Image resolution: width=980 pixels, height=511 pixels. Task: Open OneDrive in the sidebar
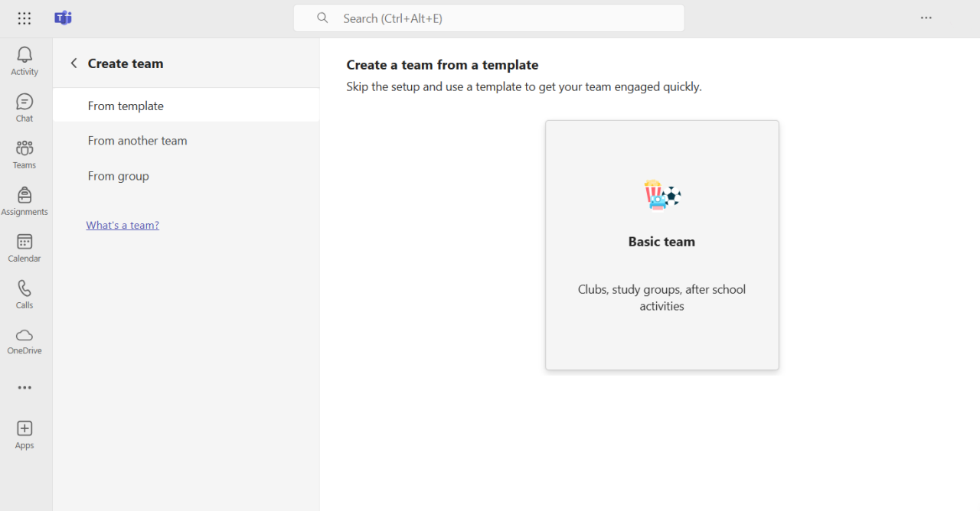24,341
